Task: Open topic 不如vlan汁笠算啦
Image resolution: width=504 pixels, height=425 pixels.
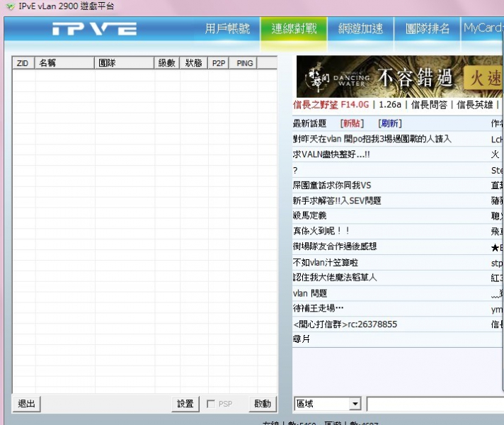Action: (x=326, y=263)
